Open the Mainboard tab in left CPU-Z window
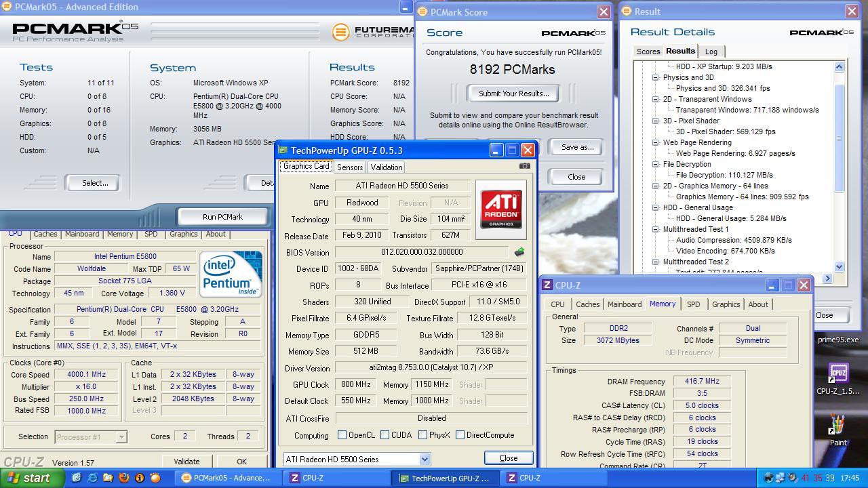The width and height of the screenshot is (868, 488). click(82, 234)
